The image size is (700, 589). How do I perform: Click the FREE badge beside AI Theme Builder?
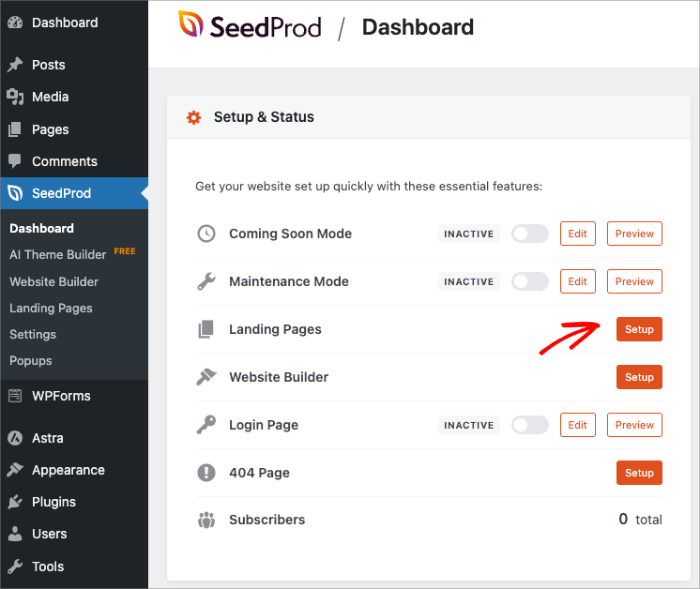point(125,251)
